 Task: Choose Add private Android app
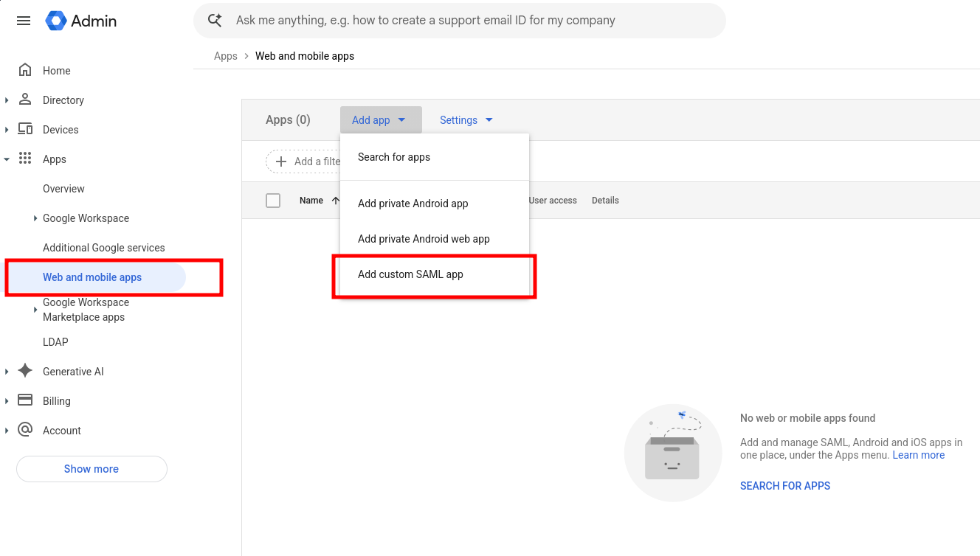435,204
